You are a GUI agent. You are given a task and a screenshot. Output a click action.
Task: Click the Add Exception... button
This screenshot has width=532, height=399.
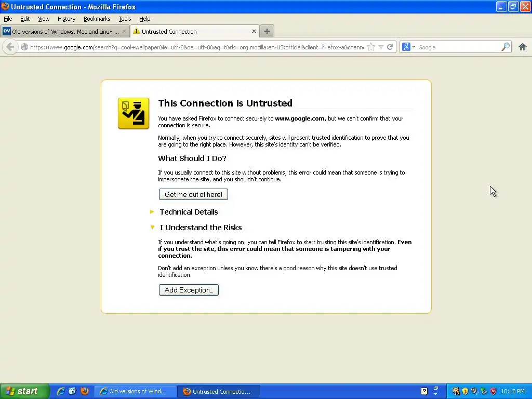(189, 290)
